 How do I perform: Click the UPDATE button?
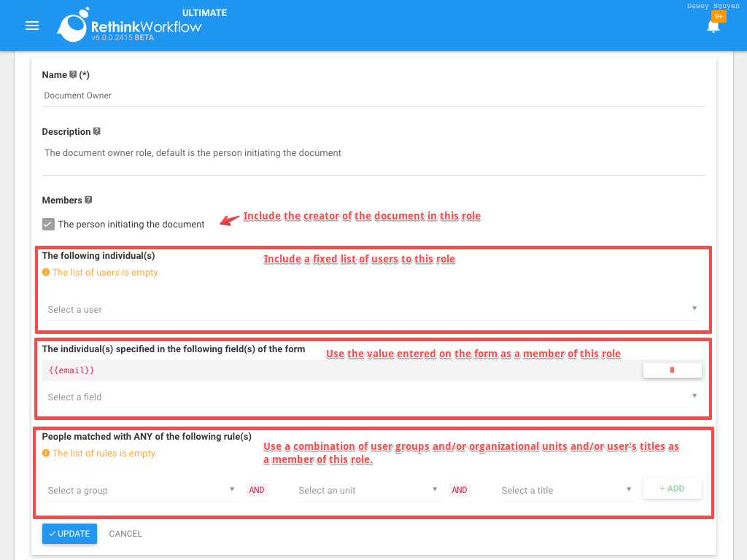[x=69, y=533]
